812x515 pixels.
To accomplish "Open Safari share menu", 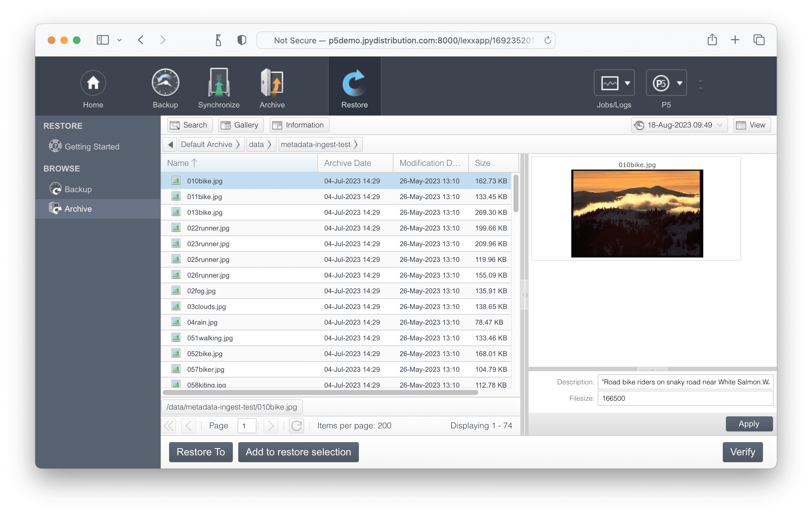I will [x=712, y=40].
